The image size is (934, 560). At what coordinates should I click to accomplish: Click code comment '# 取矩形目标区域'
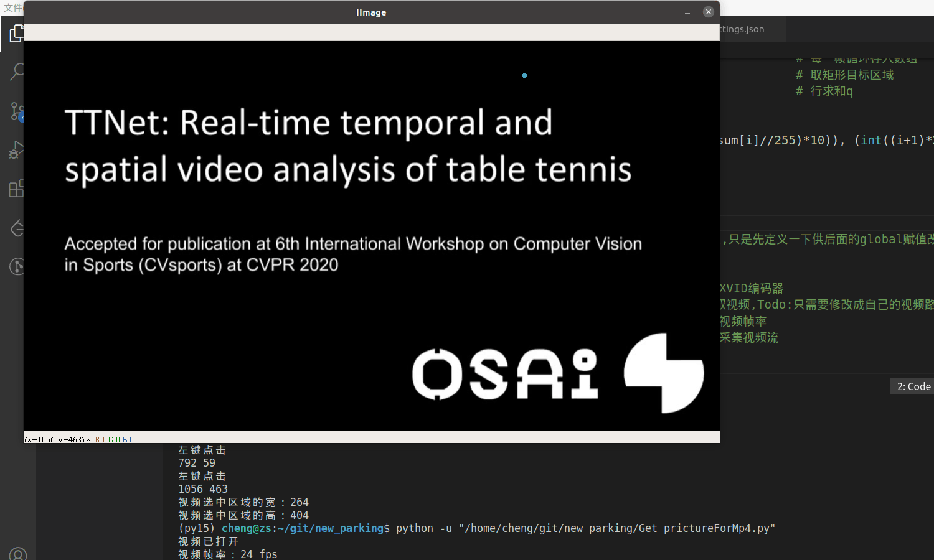tap(844, 75)
